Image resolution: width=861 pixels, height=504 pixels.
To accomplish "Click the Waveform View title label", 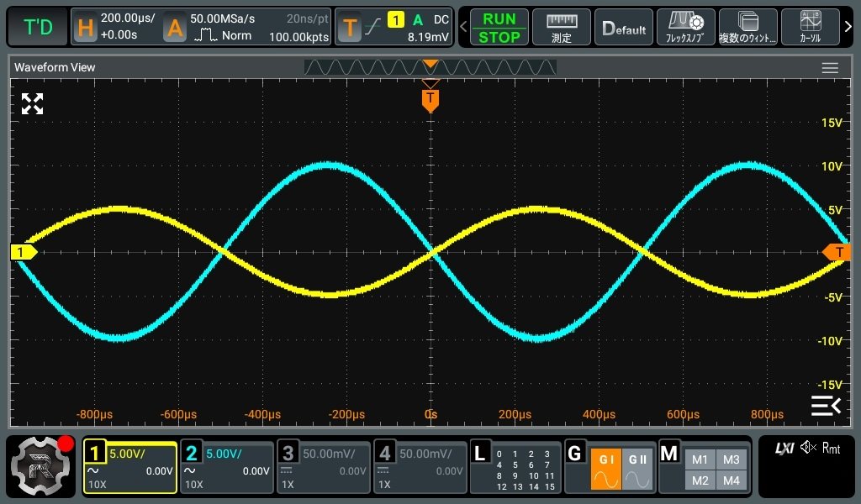I will click(x=55, y=67).
